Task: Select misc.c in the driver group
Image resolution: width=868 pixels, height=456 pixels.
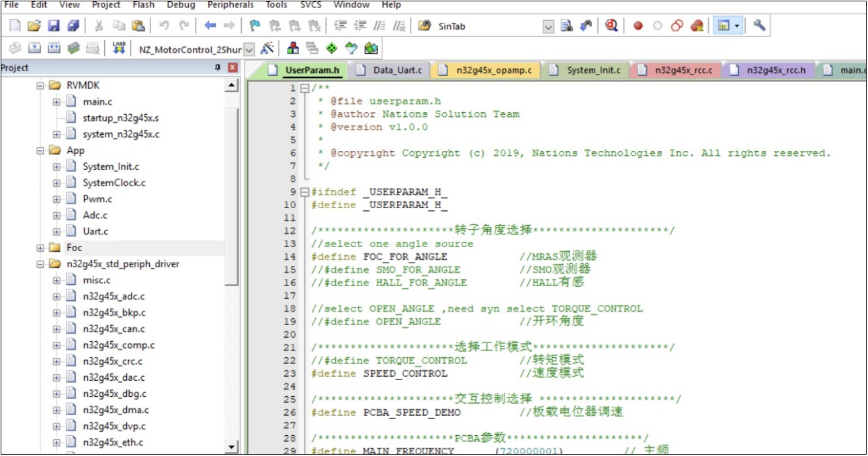Action: (x=97, y=280)
